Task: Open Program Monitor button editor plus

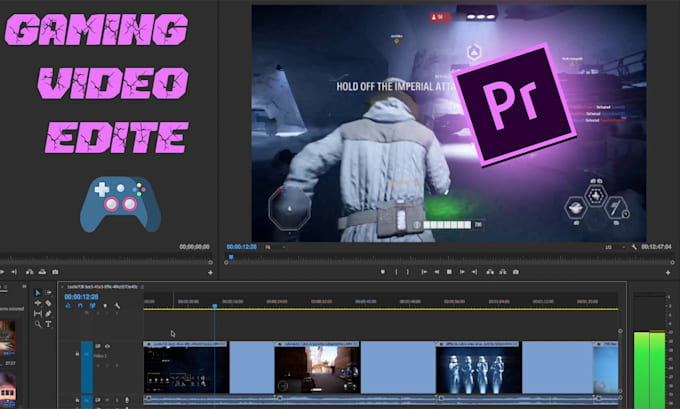Action: tap(668, 272)
